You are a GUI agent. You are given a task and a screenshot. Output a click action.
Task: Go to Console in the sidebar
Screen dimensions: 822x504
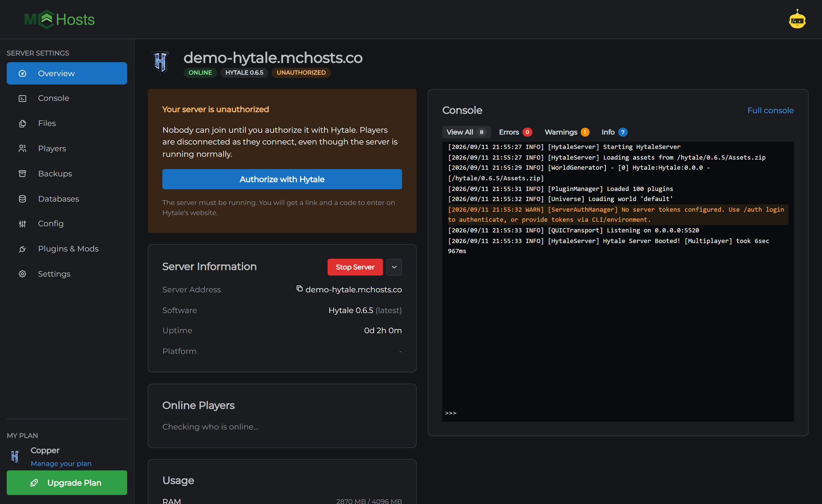click(x=67, y=98)
